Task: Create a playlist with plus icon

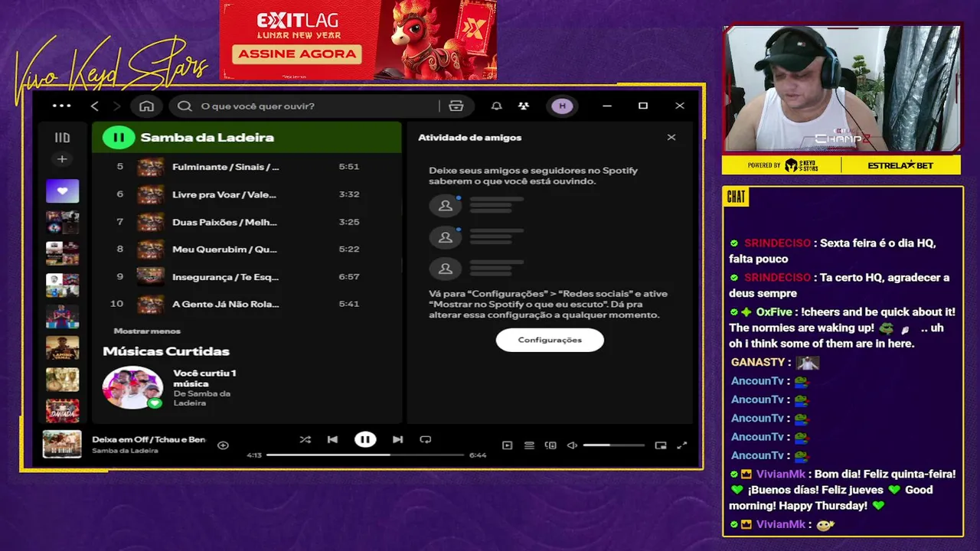Action: click(62, 159)
